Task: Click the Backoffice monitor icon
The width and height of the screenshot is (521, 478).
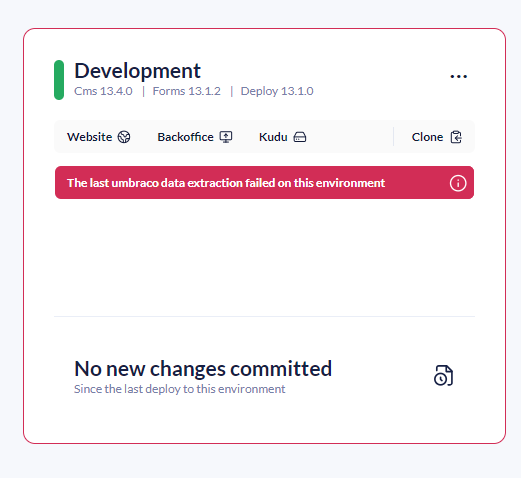Action: [226, 137]
